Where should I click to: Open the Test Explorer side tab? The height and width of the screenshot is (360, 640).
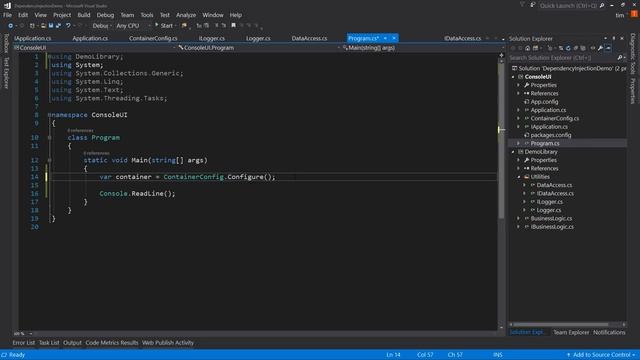6,73
